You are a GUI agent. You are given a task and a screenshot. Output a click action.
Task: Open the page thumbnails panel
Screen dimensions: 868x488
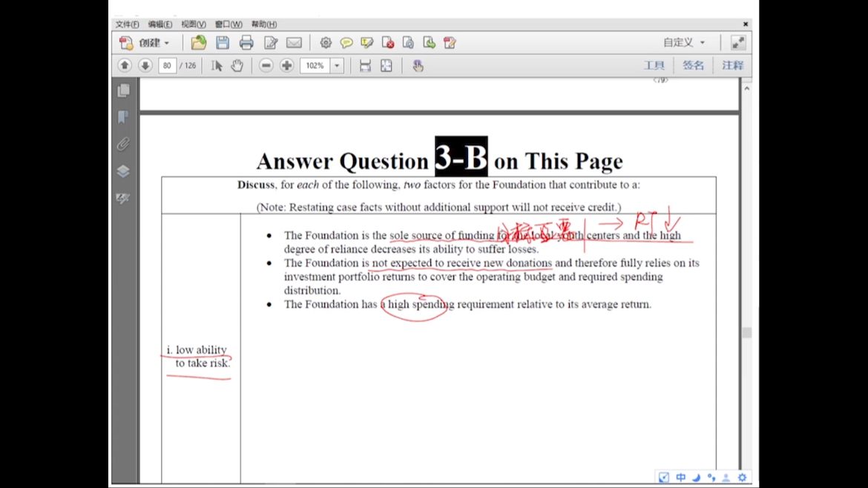click(x=123, y=90)
